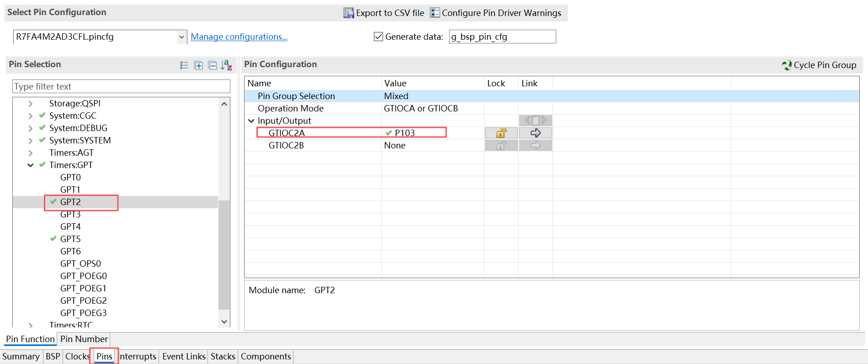Expand the Storage:QSPI tree node
This screenshot has height=364, width=868.
coord(31,104)
